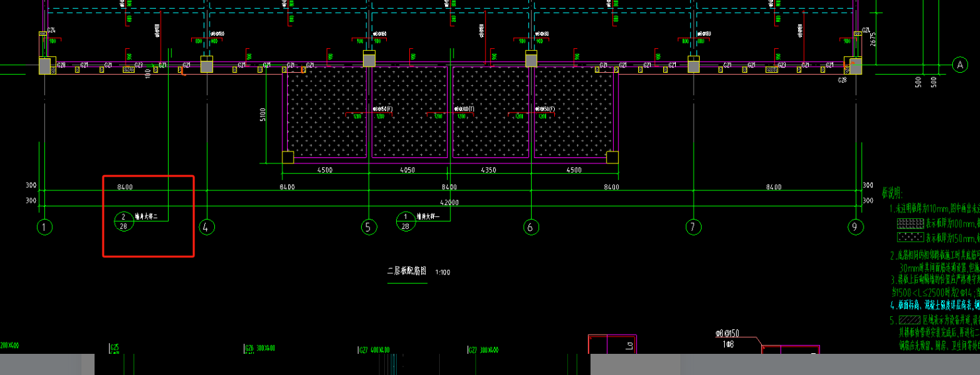Click the diagonal hatch legend swatch in note 5
Image resolution: width=980 pixels, height=375 pixels.
click(909, 319)
